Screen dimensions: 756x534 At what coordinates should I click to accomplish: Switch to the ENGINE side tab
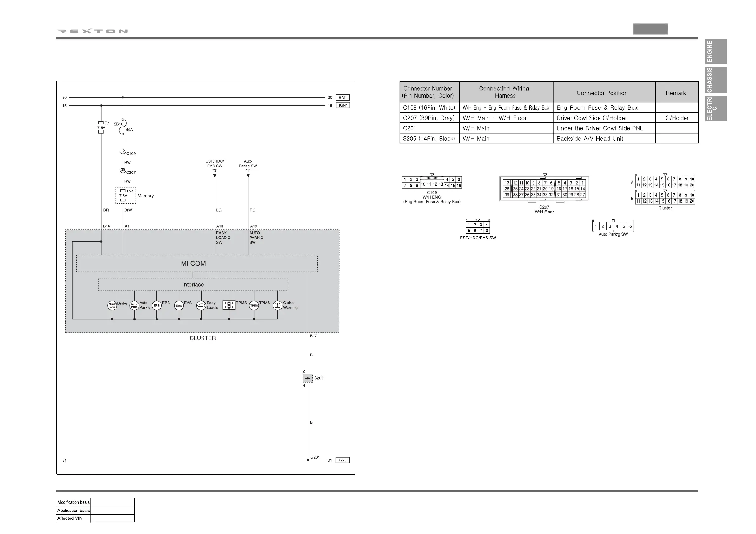716,51
